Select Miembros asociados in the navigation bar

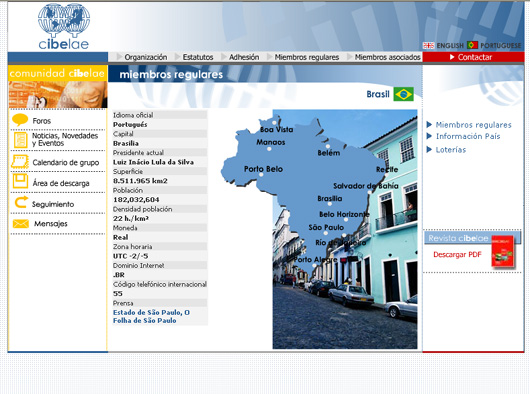(387, 57)
